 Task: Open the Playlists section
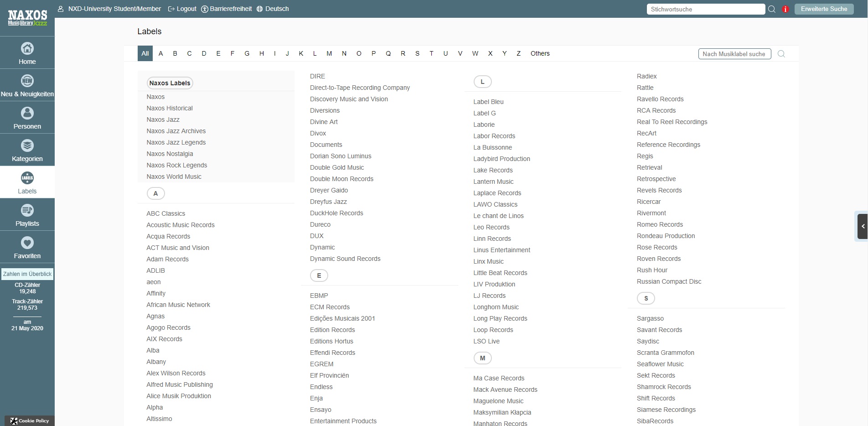[x=27, y=215]
